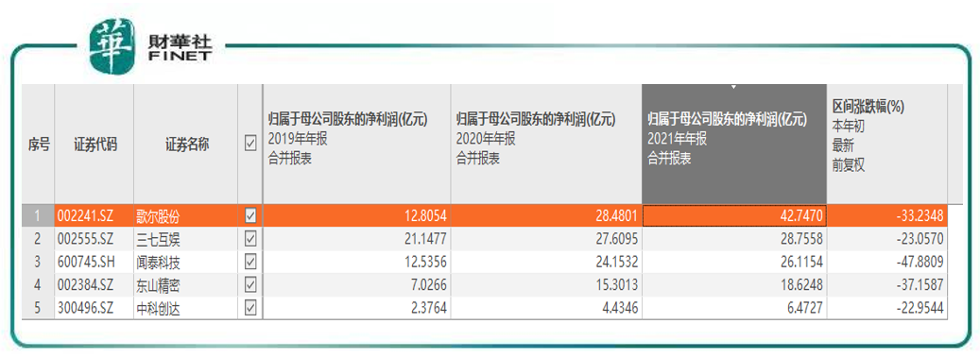This screenshot has height=358, width=980.
Task: Select row number 2
Action: [x=39, y=238]
